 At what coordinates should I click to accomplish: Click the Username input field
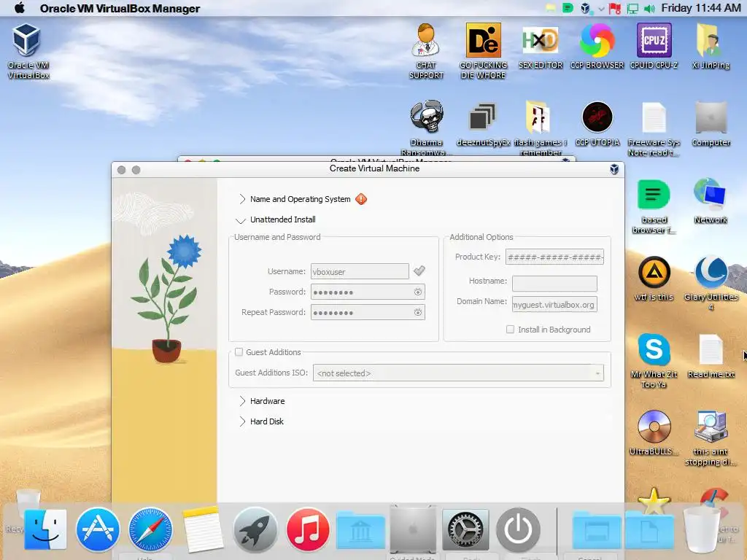(360, 271)
